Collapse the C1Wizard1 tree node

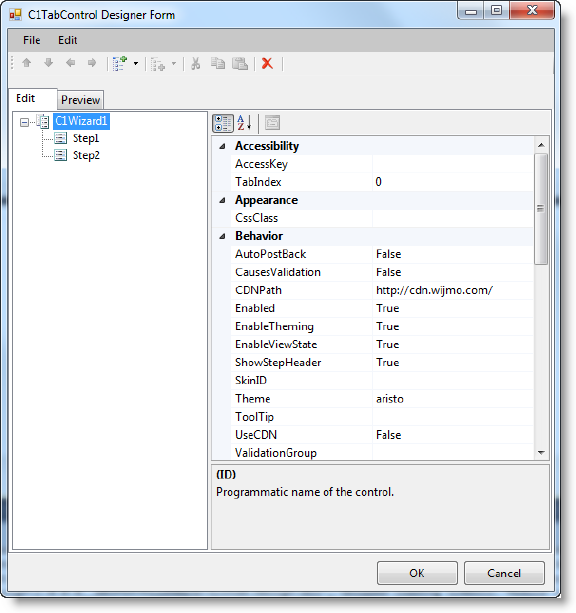[24, 122]
